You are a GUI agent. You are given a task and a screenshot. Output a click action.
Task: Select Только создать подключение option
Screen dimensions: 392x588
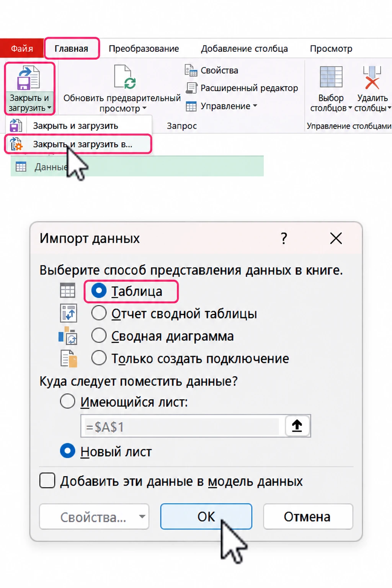[x=99, y=358]
